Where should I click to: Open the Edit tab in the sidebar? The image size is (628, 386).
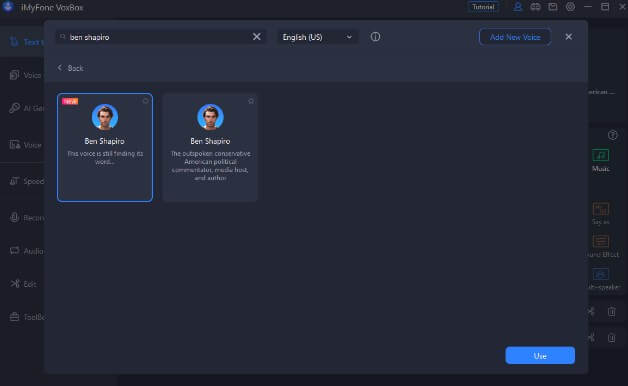coord(24,284)
